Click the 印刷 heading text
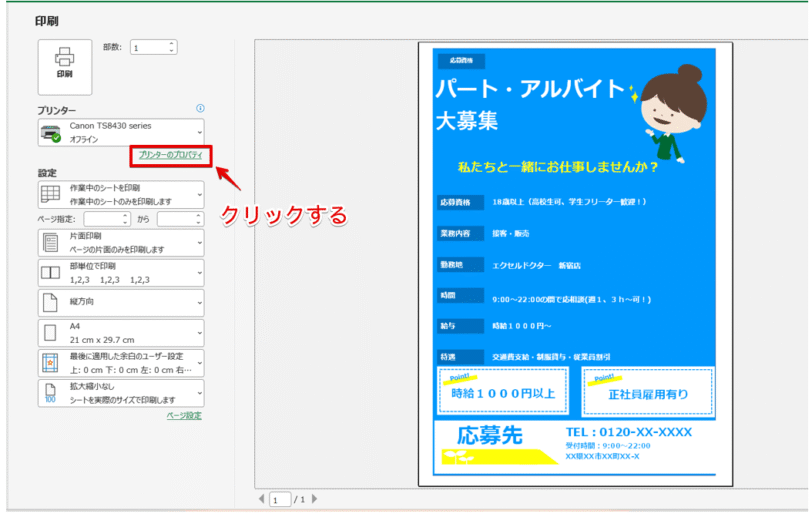This screenshot has height=514, width=812. pyautogui.click(x=47, y=21)
